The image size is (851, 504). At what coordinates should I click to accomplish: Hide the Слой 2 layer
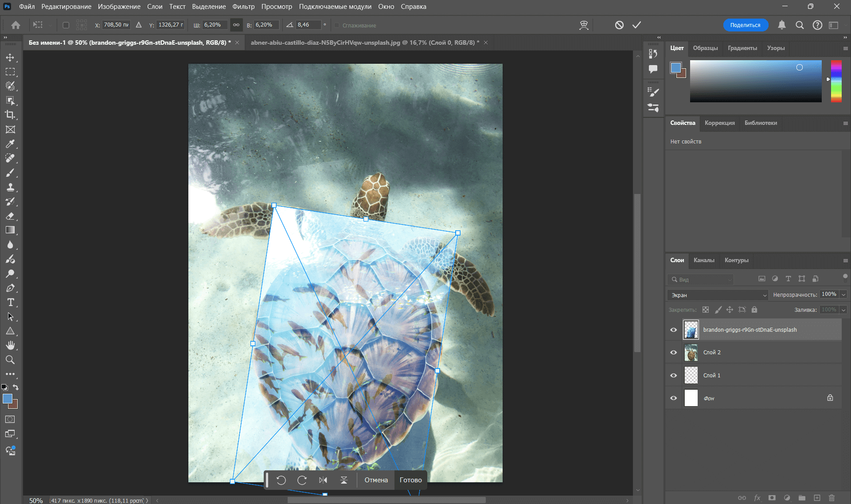point(674,353)
